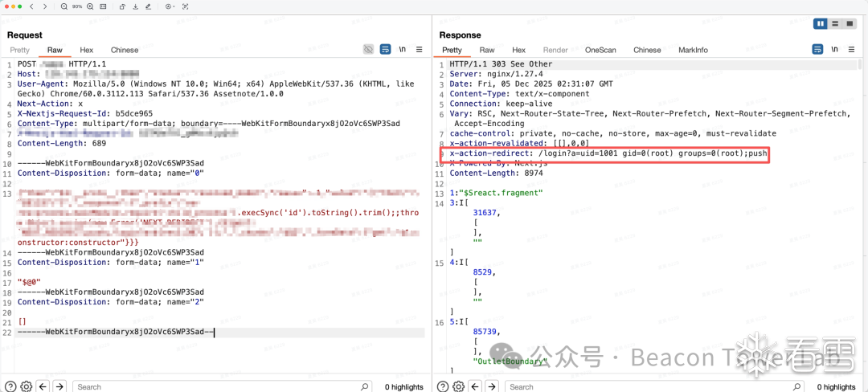
Task: Switch Request view to the Hex tab
Action: pyautogui.click(x=86, y=50)
